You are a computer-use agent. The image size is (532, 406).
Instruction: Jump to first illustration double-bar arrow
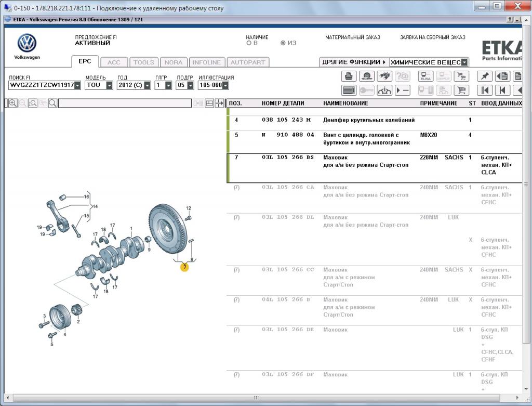[x=485, y=90]
